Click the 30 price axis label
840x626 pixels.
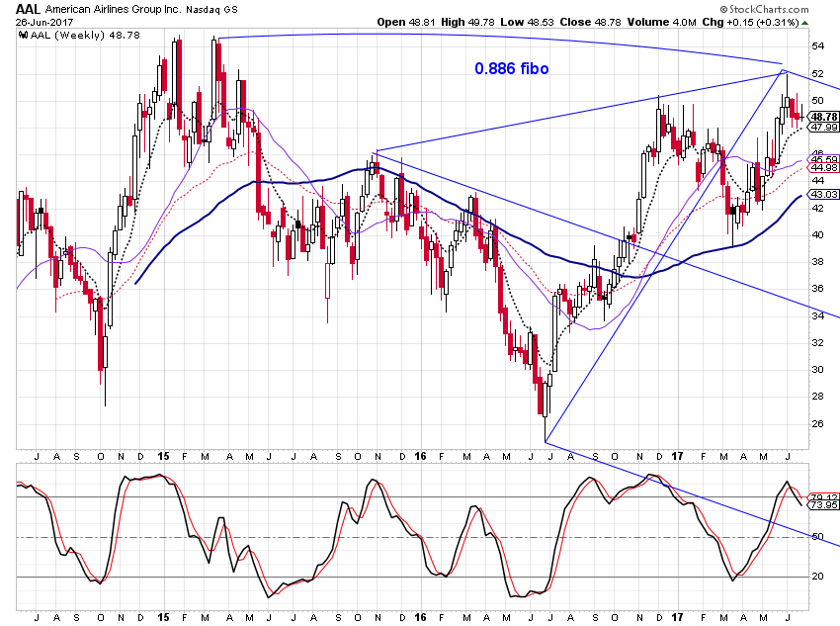click(x=817, y=369)
